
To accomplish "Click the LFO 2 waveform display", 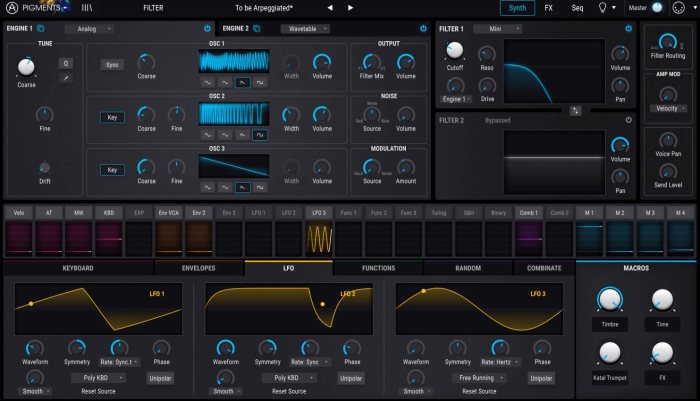I will pyautogui.click(x=289, y=309).
